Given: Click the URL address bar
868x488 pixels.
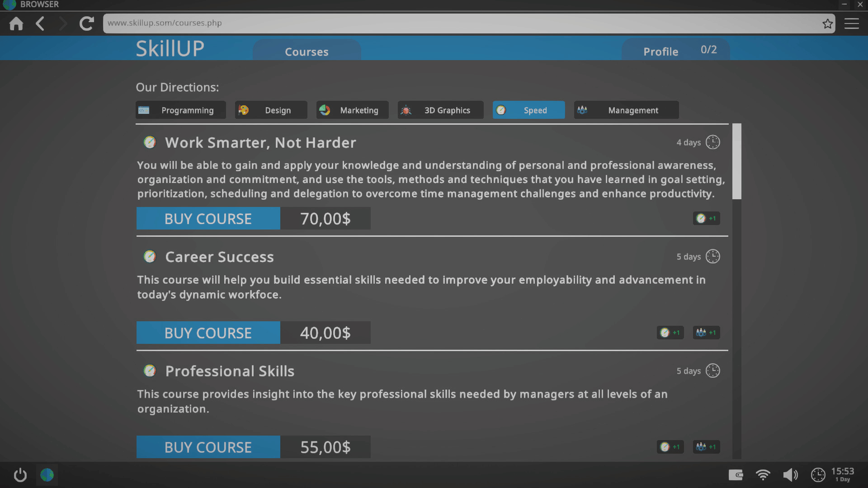Looking at the screenshot, I should point(461,23).
